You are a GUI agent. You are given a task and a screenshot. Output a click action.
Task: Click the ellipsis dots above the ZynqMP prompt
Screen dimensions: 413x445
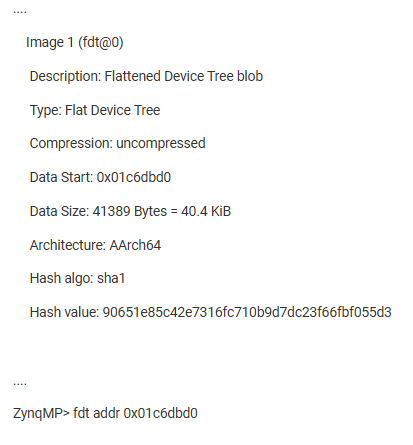[20, 384]
